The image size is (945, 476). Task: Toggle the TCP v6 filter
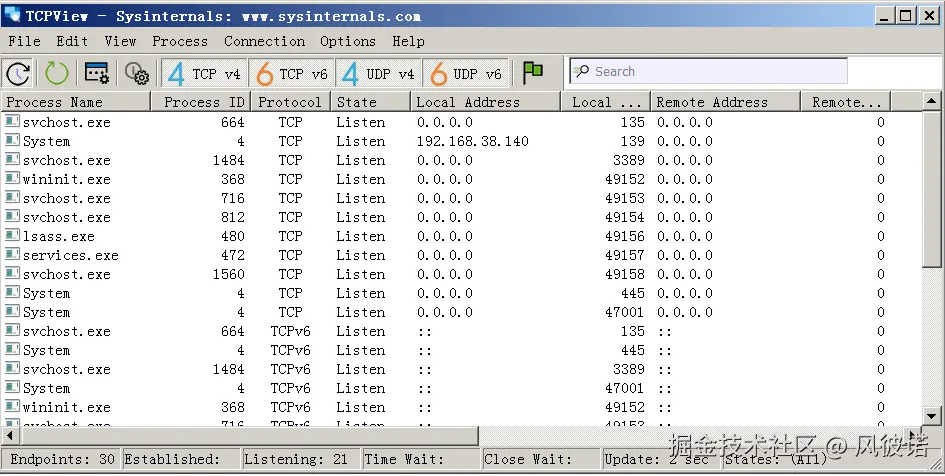tap(292, 74)
